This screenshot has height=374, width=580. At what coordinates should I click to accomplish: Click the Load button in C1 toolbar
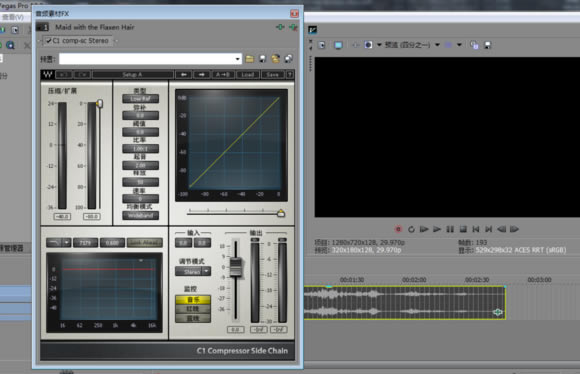point(247,75)
